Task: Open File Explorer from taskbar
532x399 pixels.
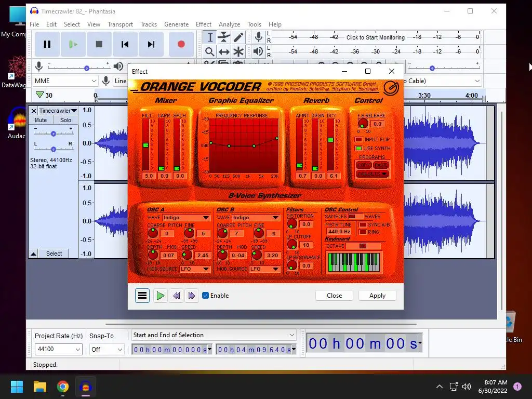Action: [39, 387]
